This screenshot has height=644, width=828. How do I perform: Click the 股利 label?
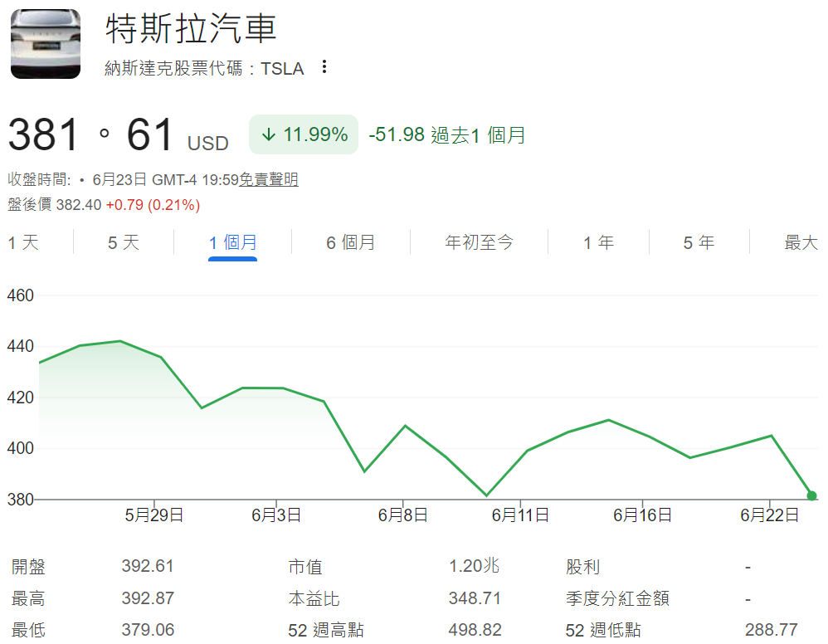click(x=583, y=567)
